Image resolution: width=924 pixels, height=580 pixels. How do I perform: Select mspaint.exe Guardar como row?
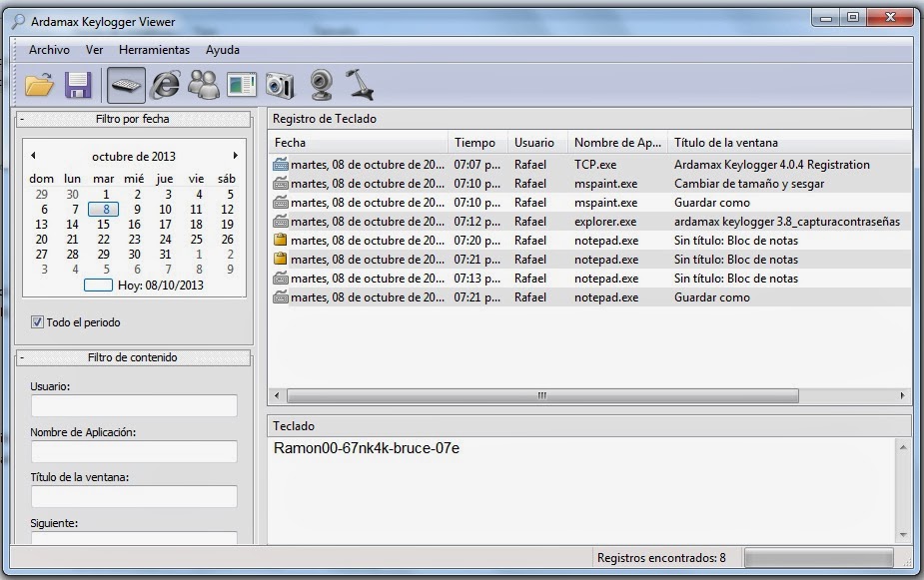pos(589,203)
